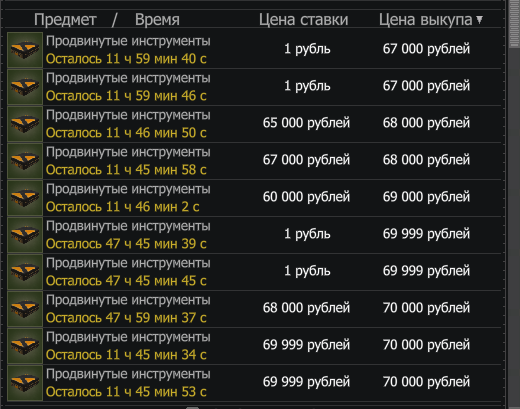The width and height of the screenshot is (520, 409).
Task: Select Продвинутые инструменты name with 11 ч 45 мин 58 с
Action: click(128, 152)
